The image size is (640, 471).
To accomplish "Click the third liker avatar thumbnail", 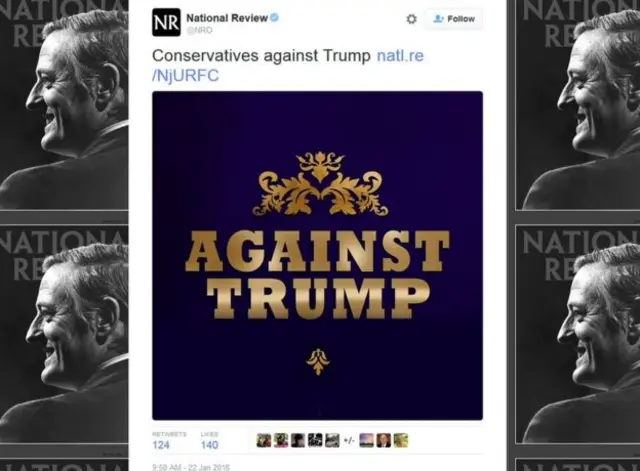I will click(x=298, y=440).
